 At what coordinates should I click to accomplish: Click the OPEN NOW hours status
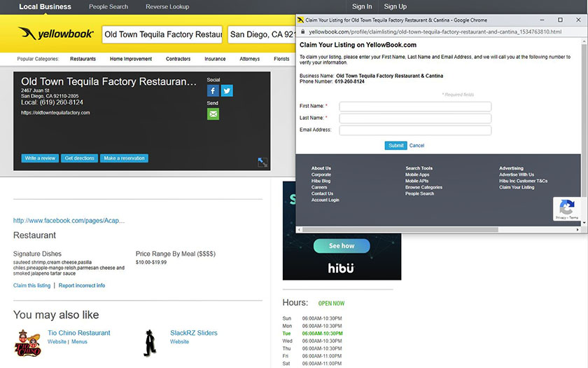click(x=331, y=304)
